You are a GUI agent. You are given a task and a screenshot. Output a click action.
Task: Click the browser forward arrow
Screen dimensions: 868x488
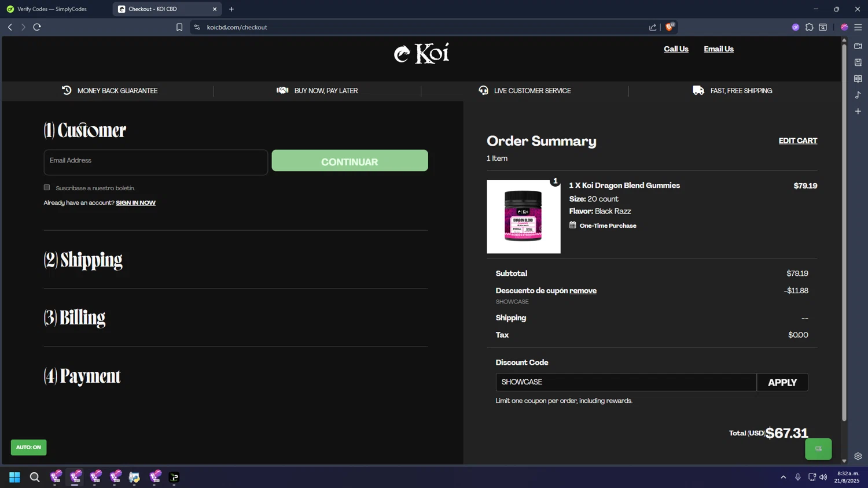pos(23,27)
